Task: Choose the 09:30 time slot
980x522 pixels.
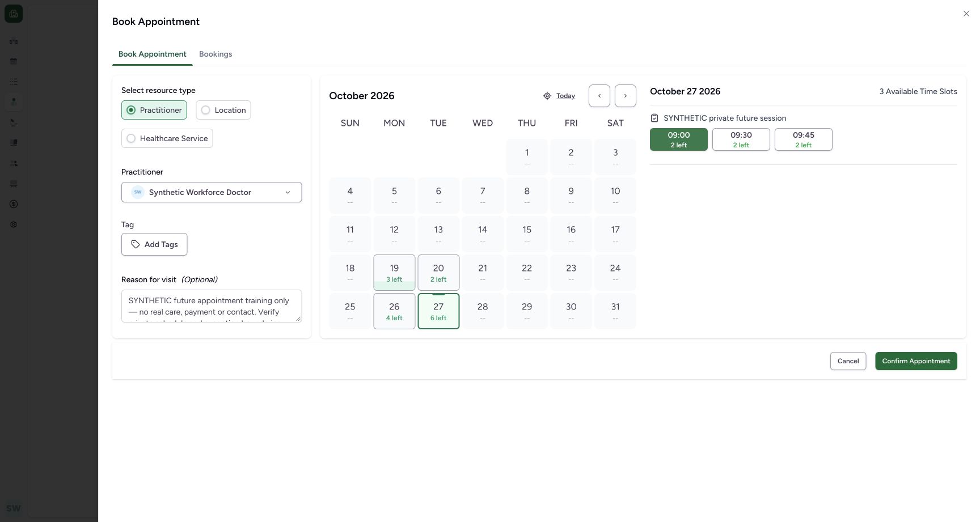Action: (741, 139)
